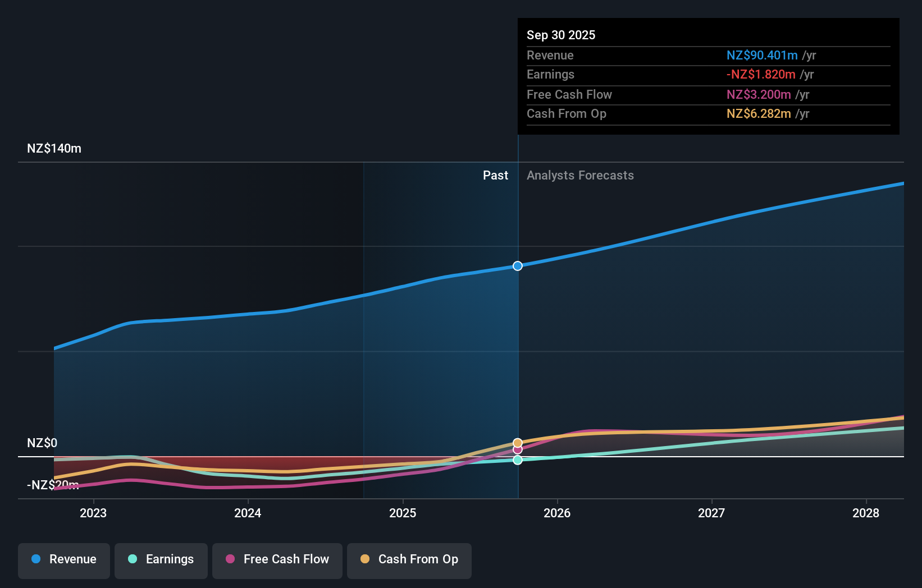Toggle the Earnings series visibility
The image size is (922, 588).
[161, 559]
